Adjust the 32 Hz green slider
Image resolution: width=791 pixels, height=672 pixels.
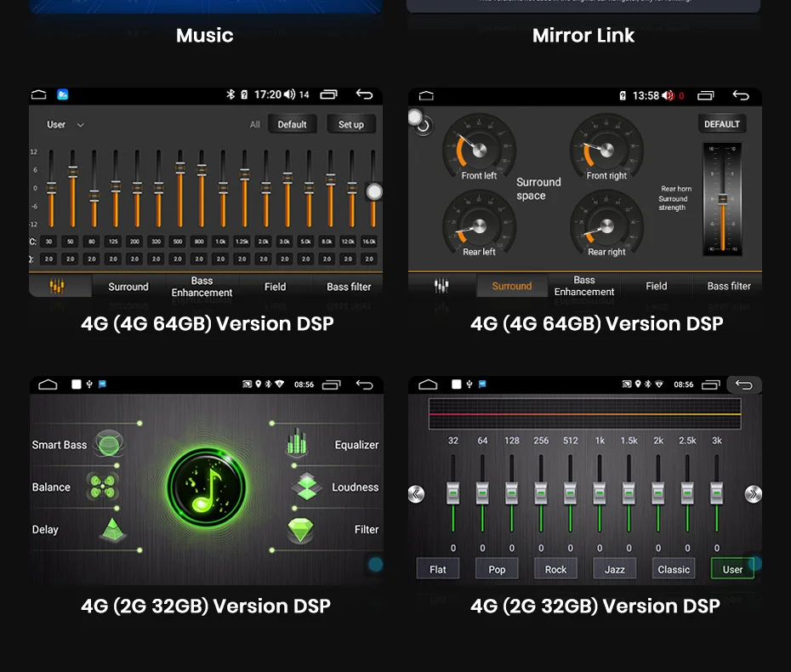coord(453,493)
